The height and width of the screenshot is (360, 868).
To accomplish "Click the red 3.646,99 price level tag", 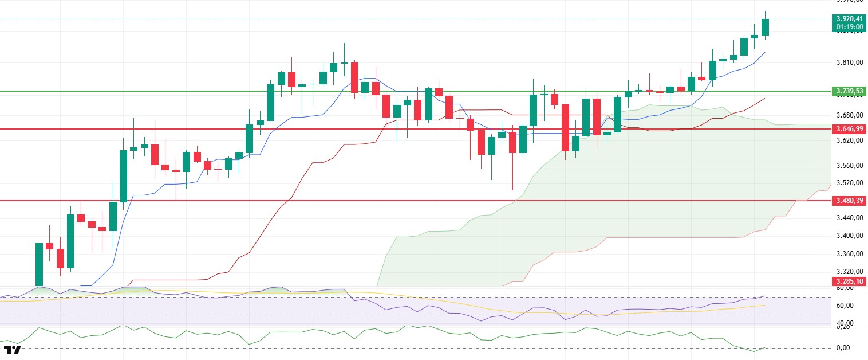I will tap(849, 129).
